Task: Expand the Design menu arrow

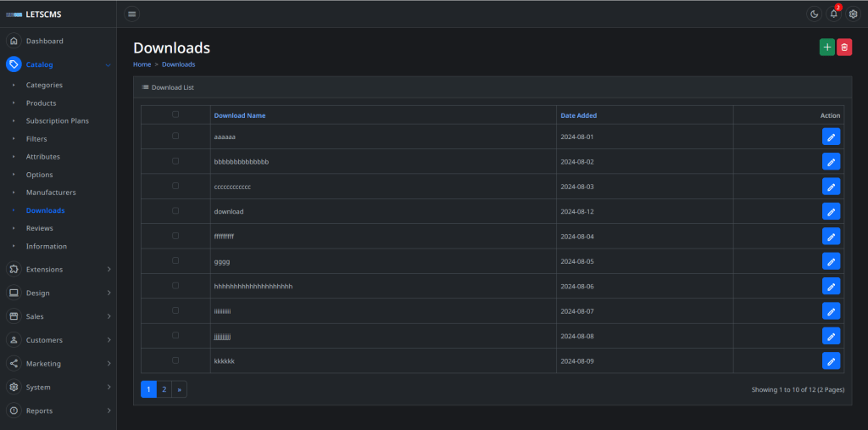Action: click(109, 293)
